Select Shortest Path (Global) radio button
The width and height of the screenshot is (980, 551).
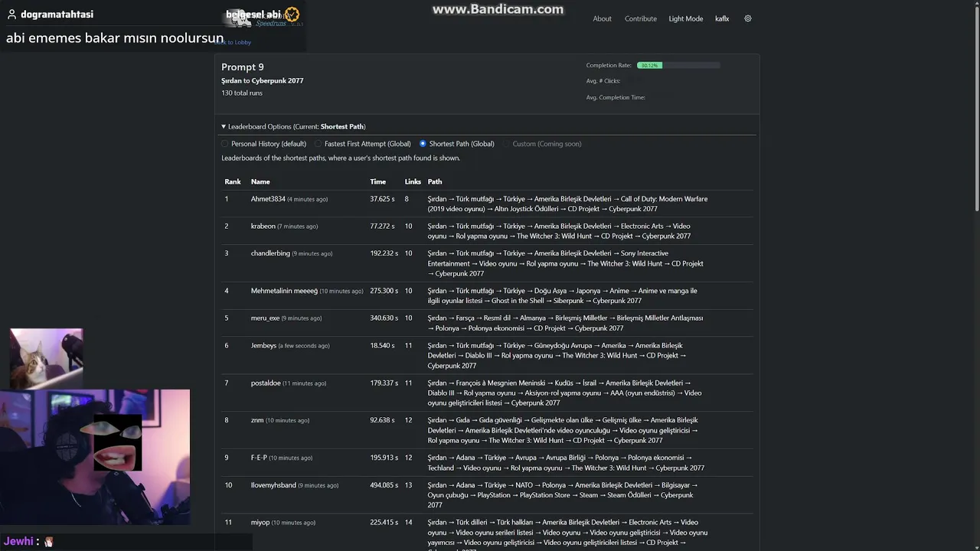tap(423, 144)
